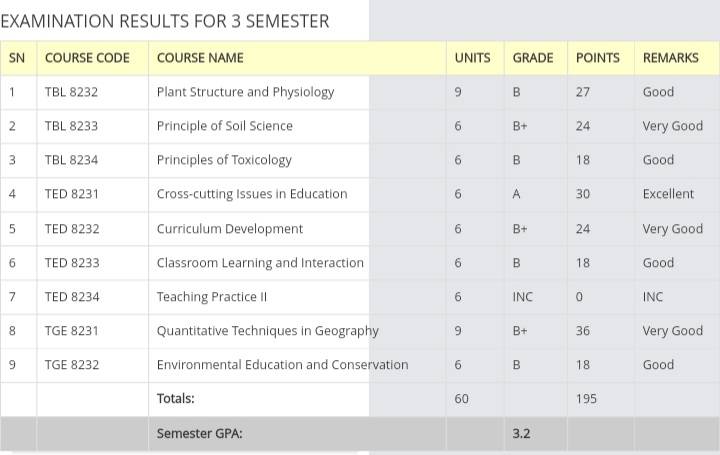Click the Principles of Toxicology course
The width and height of the screenshot is (720, 455).
tap(224, 160)
